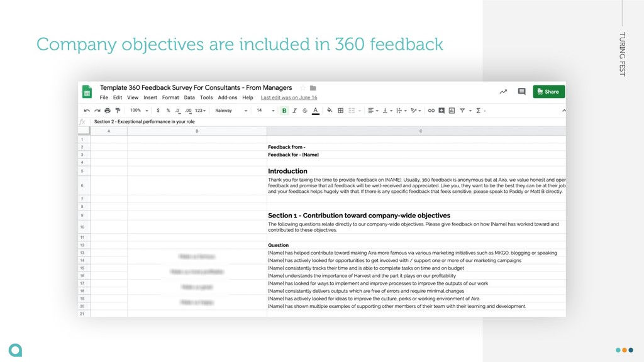Select the 'Introduction' heading cell
Image resolution: width=644 pixels, height=362 pixels.
click(x=416, y=171)
